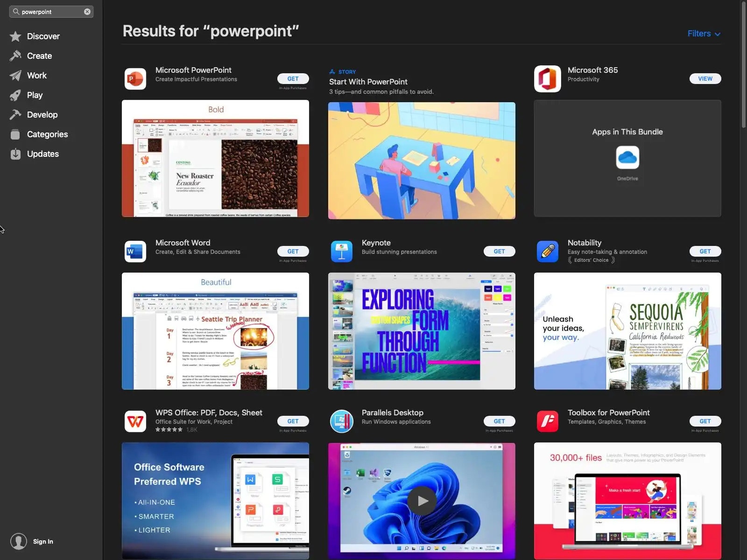Click the WPS Office app icon

(135, 421)
